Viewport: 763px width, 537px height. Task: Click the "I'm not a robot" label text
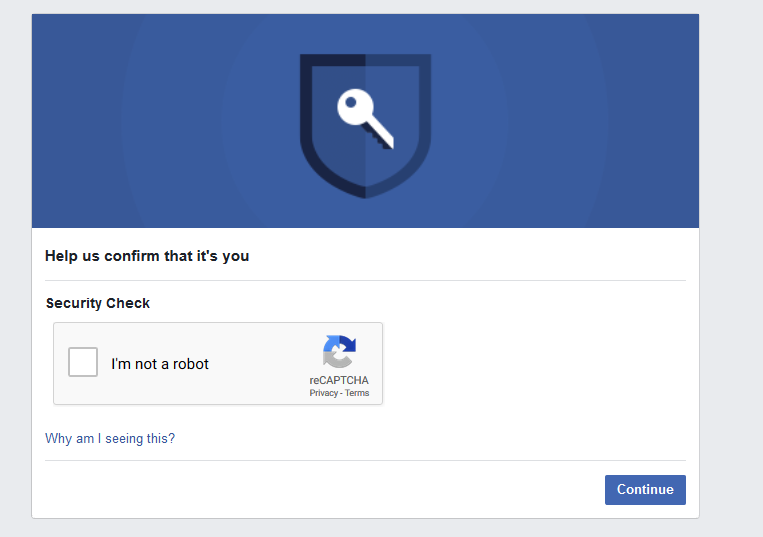[x=160, y=364]
